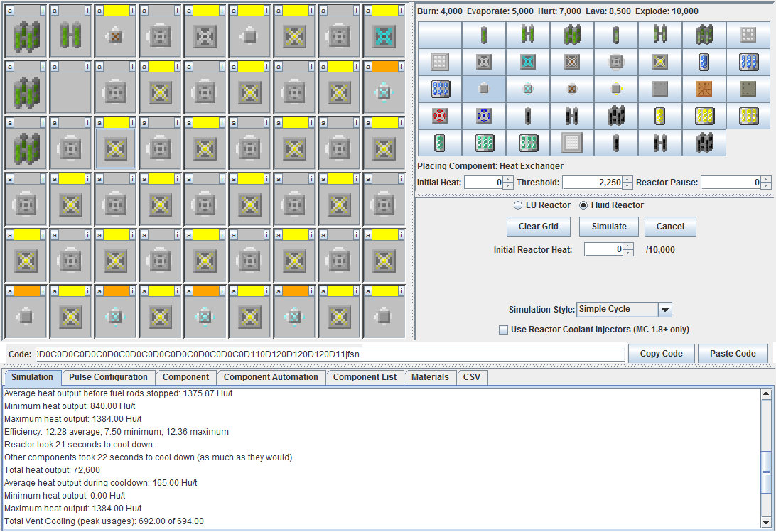Select the quad uranium fuel rod icon
Screen dimensions: 776x532
(571, 34)
